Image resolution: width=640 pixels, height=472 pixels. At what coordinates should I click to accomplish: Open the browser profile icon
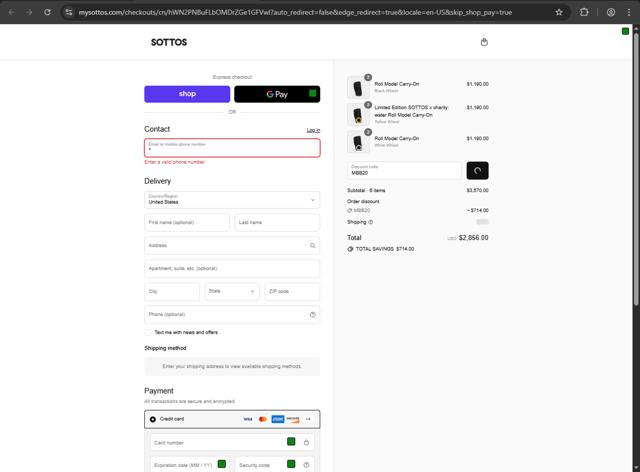(x=611, y=12)
